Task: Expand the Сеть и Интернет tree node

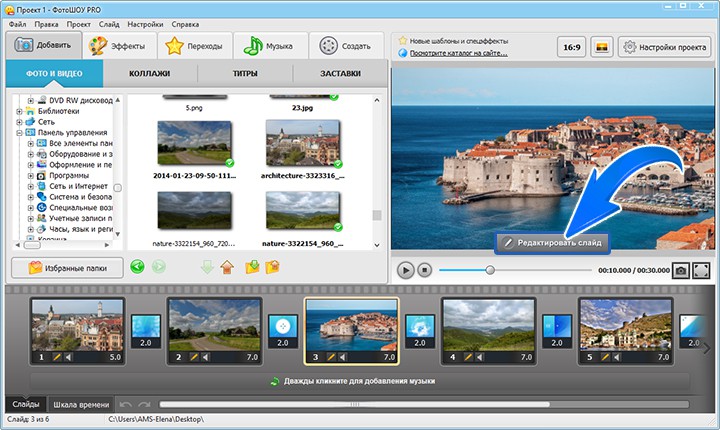Action: coord(31,186)
